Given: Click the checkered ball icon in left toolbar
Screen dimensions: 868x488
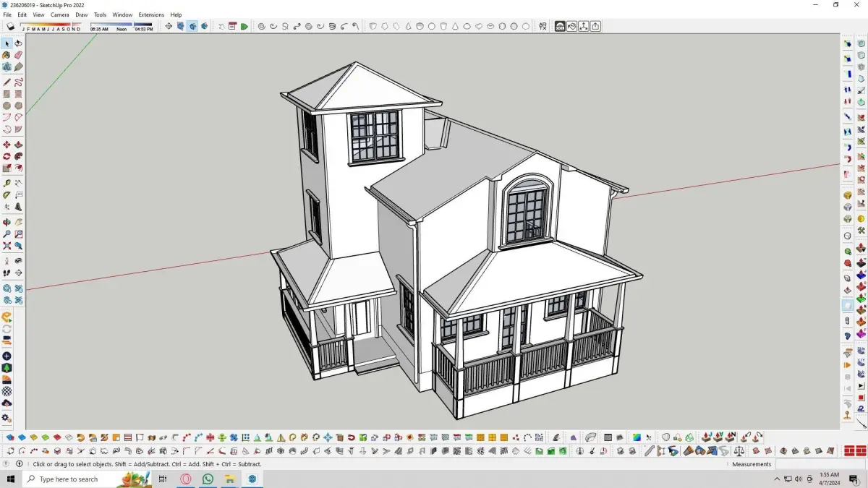Looking at the screenshot, I should tap(7, 391).
